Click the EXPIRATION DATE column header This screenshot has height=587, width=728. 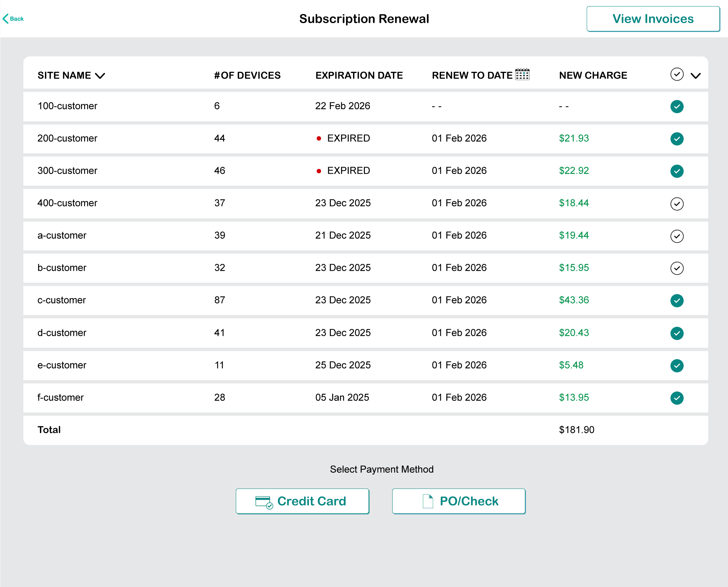click(359, 75)
